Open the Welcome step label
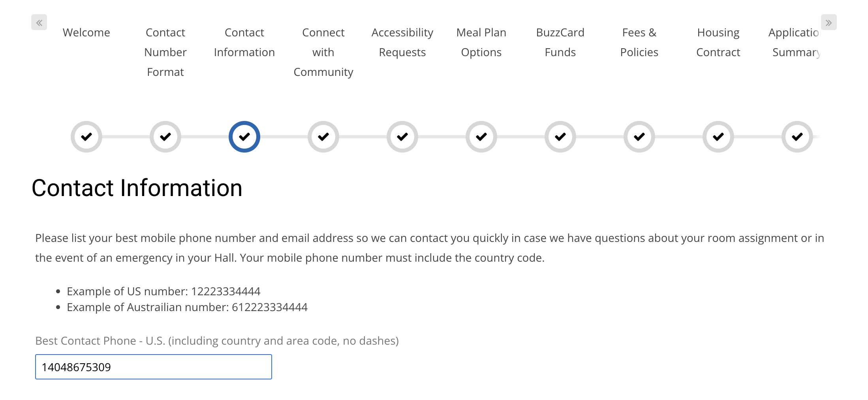Screen dimensions: 868x400 86,32
